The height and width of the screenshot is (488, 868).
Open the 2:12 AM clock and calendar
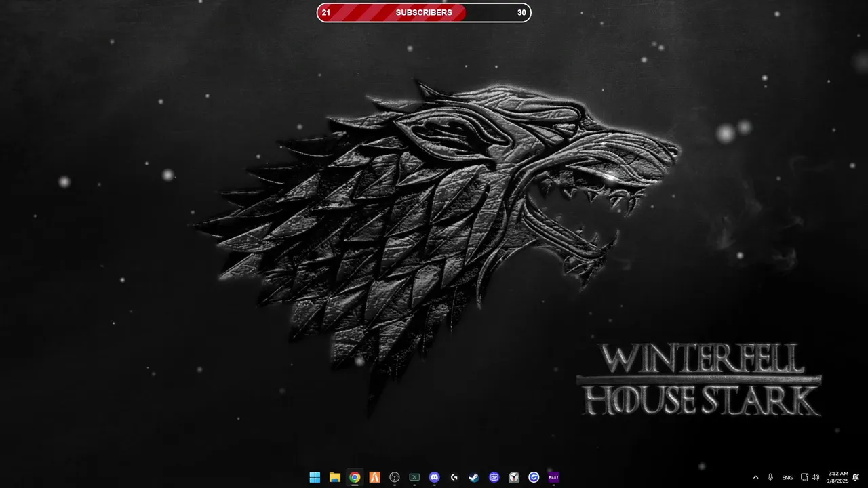pos(837,477)
